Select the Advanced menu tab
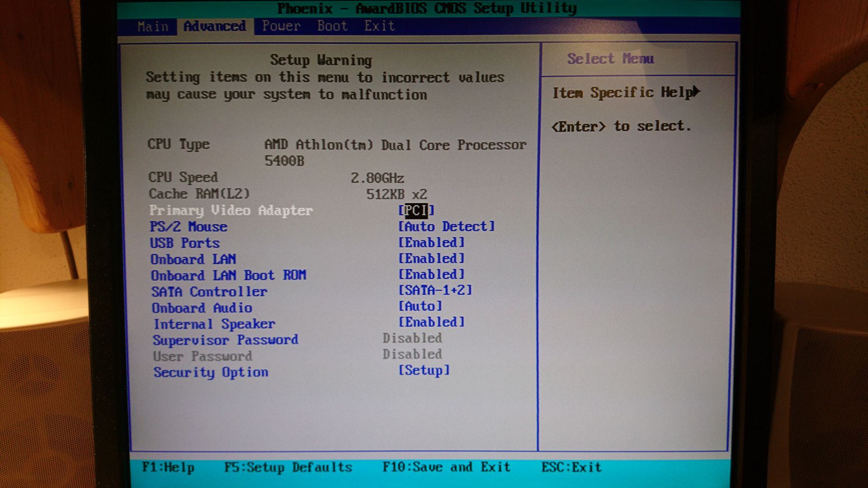Image resolution: width=868 pixels, height=488 pixels. (x=215, y=26)
